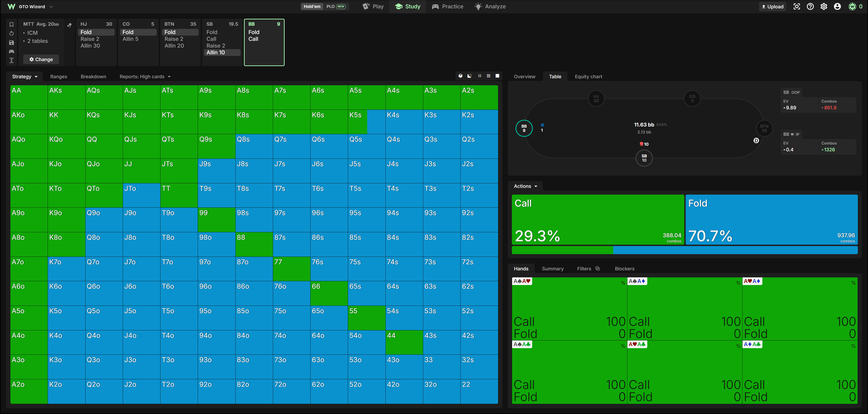Image resolution: width=868 pixels, height=414 pixels.
Task: Click the green Call action panel
Action: 598,219
